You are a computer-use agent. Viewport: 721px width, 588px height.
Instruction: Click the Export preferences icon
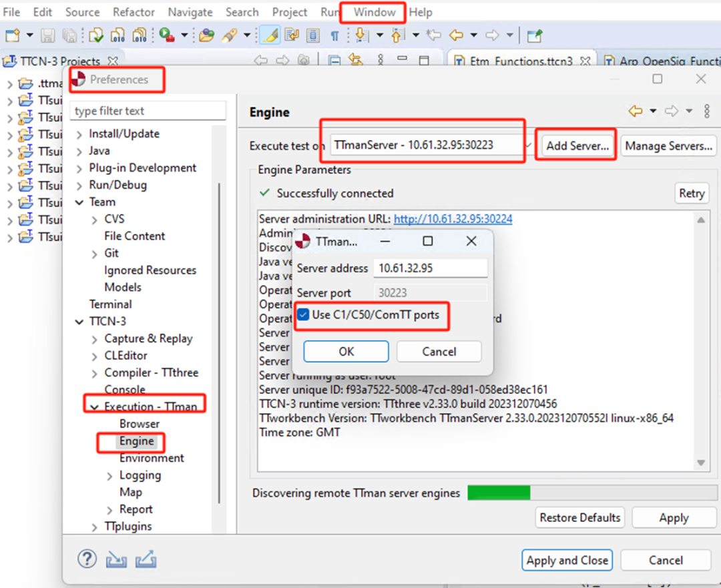click(x=146, y=559)
